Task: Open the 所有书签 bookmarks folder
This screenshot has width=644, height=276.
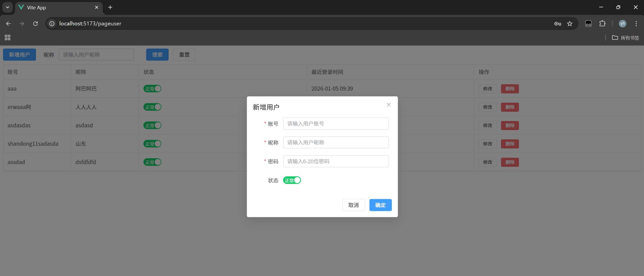Action: [x=626, y=38]
